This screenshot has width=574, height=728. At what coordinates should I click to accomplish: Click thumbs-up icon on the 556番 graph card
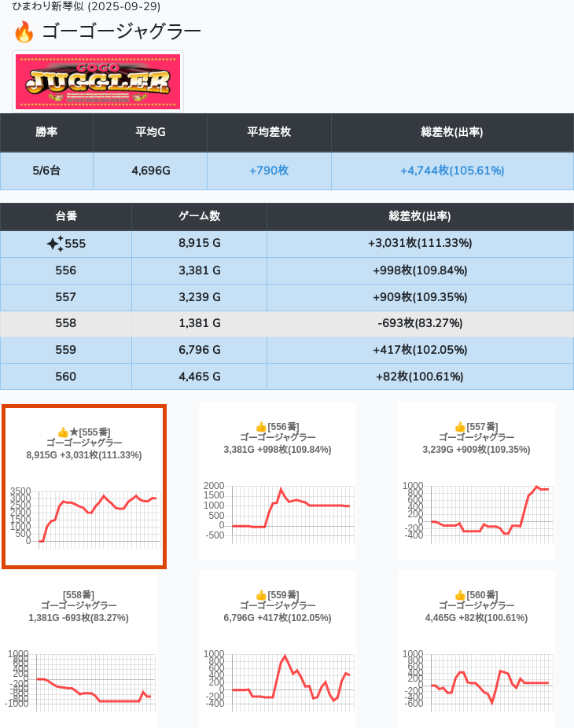(x=261, y=427)
